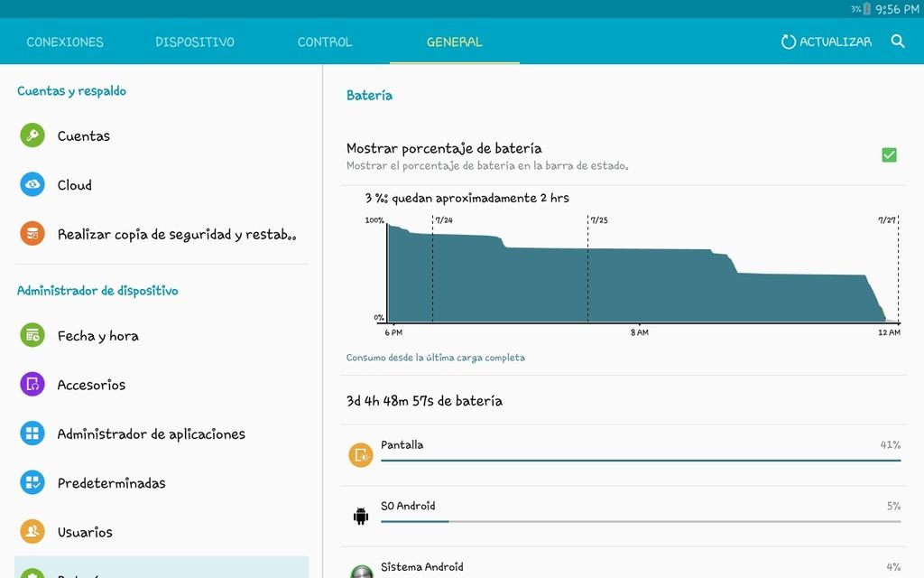
Task: Switch to the DISPOSITIVO tab
Action: (x=195, y=42)
